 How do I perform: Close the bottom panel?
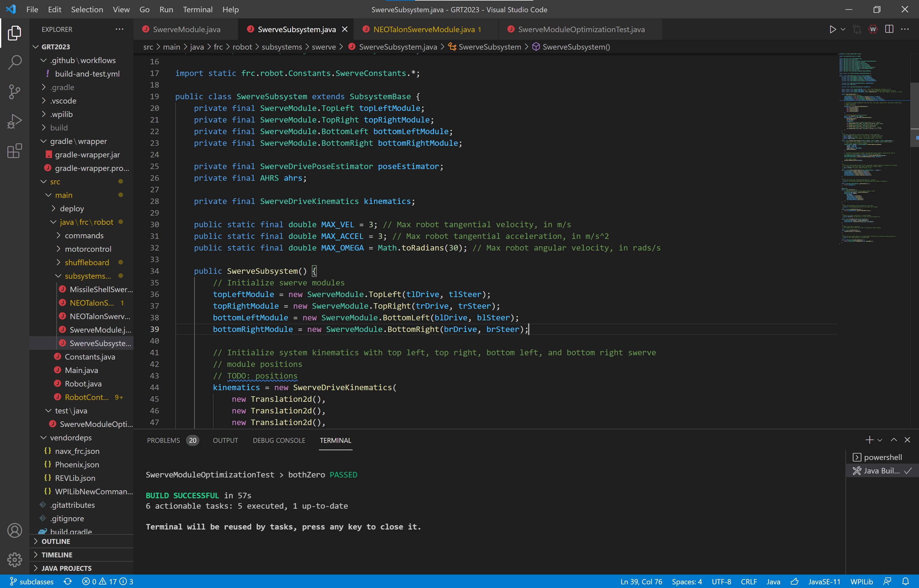point(908,440)
